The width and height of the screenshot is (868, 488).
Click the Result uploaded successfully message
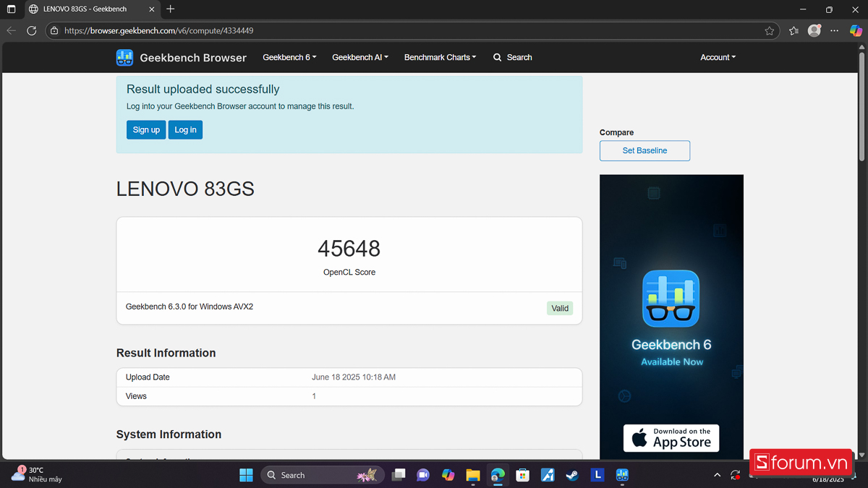tap(203, 89)
